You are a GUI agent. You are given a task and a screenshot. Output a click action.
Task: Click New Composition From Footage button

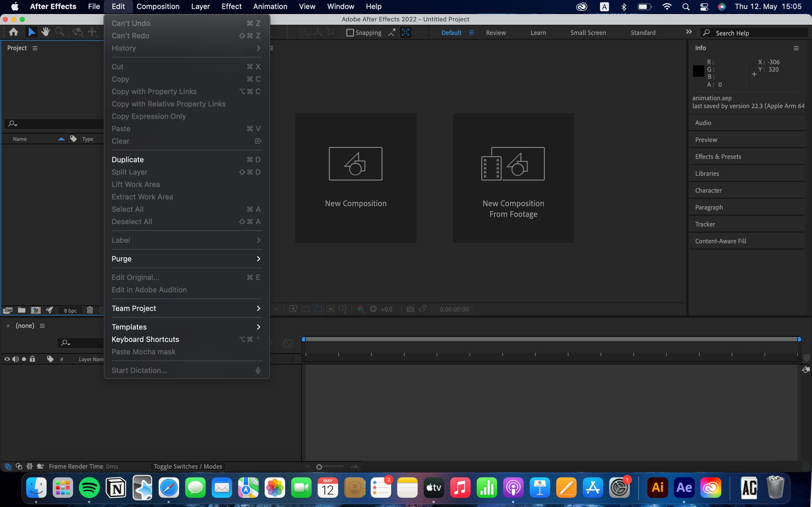point(513,178)
